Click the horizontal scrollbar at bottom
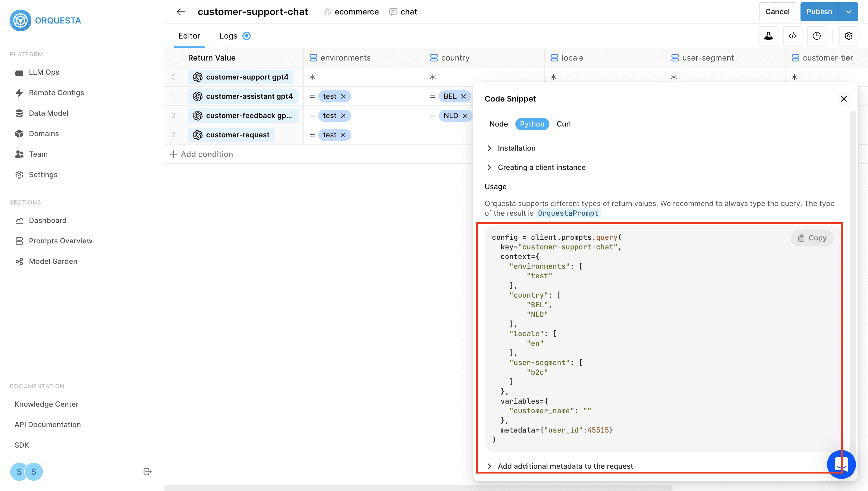868x491 pixels. point(418,488)
